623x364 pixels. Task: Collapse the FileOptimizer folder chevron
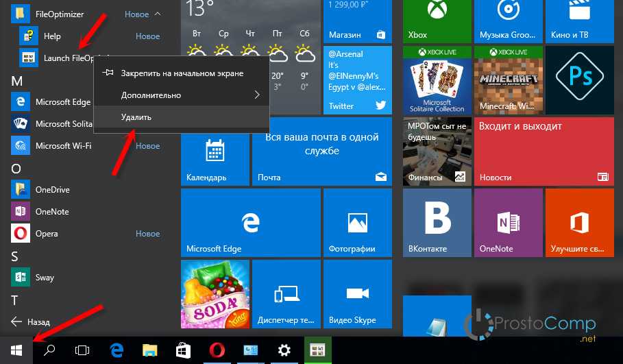(158, 14)
